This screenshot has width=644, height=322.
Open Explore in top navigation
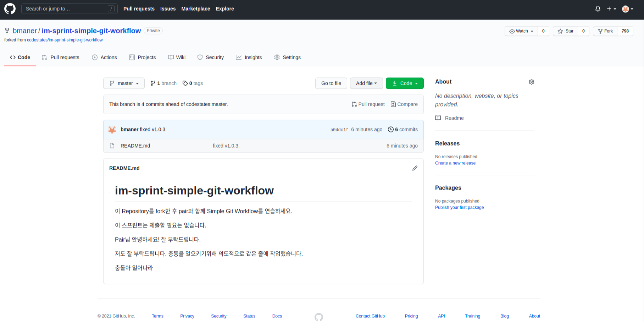tap(225, 9)
